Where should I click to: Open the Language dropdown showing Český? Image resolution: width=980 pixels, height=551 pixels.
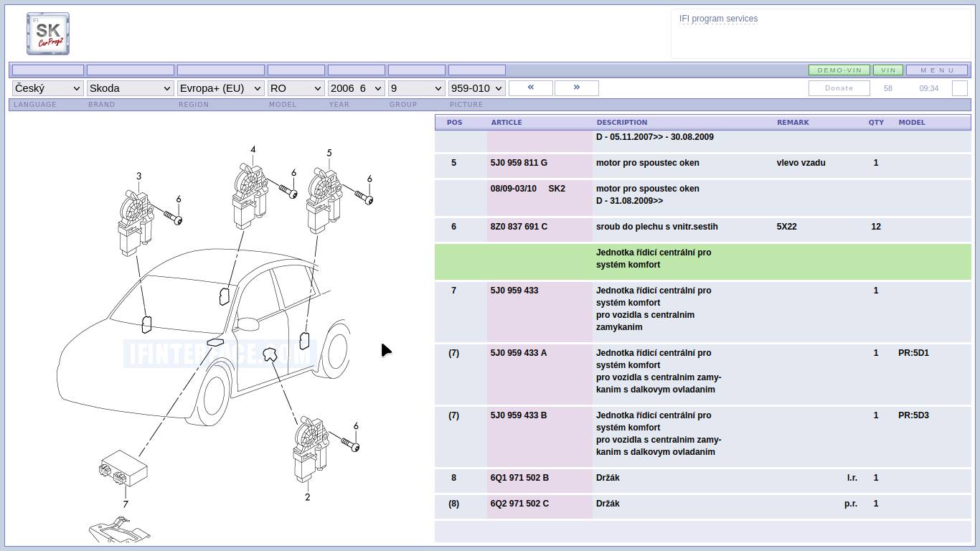(x=48, y=88)
